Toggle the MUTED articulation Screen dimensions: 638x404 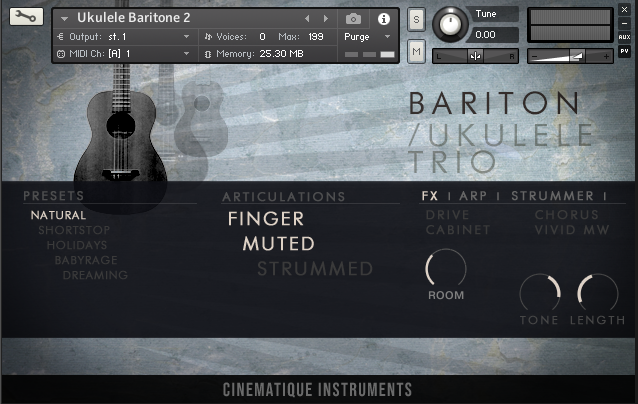click(279, 244)
